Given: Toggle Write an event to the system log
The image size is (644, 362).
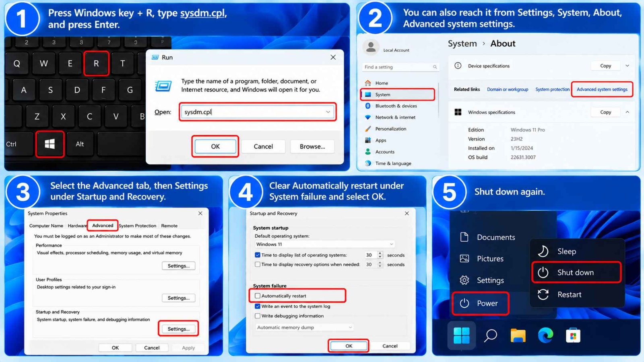Looking at the screenshot, I should 258,306.
